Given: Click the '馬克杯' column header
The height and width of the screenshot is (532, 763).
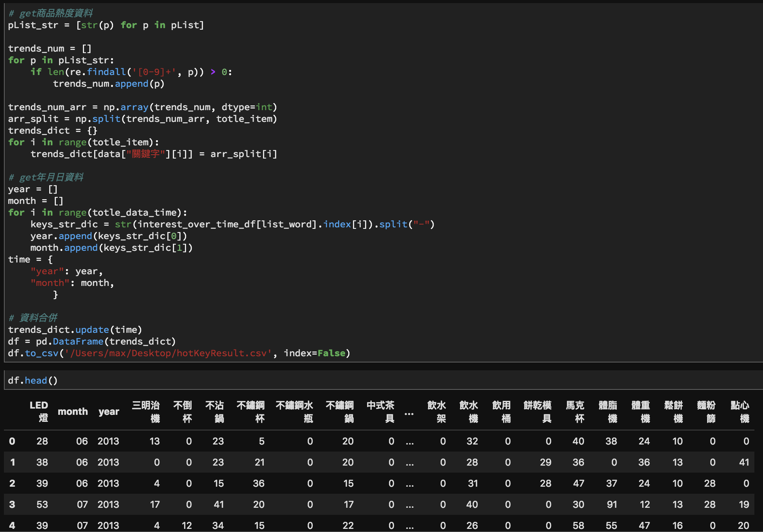Looking at the screenshot, I should pos(575,412).
